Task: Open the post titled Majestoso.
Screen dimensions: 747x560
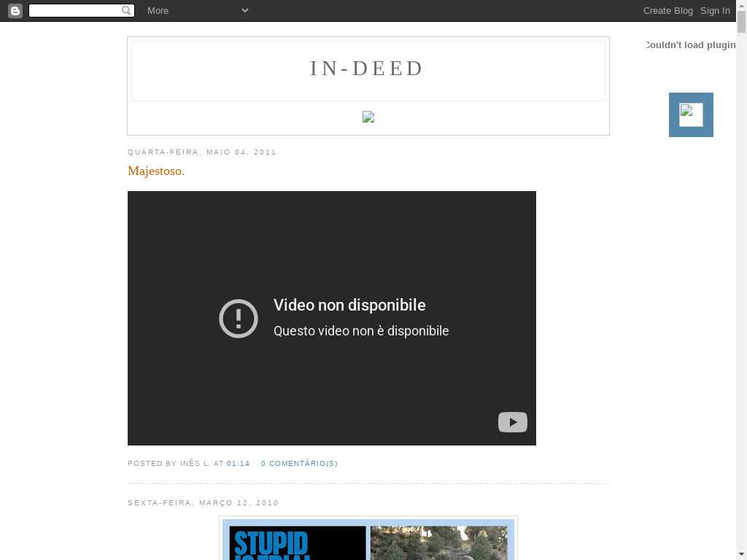Action: coord(156,171)
